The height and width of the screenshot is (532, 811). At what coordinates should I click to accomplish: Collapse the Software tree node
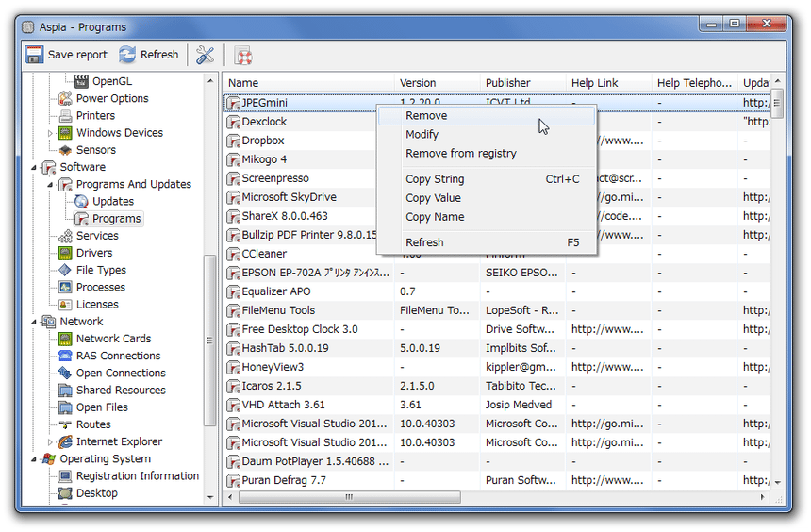(34, 167)
